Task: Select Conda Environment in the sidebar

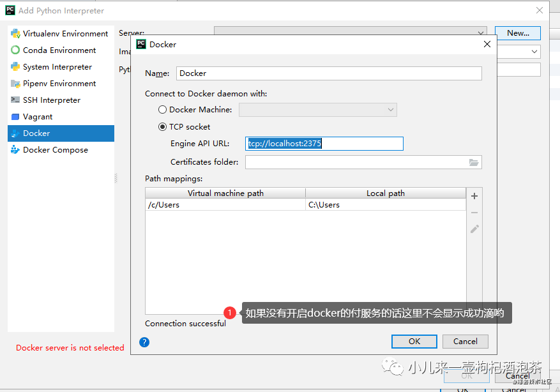Action: click(61, 50)
